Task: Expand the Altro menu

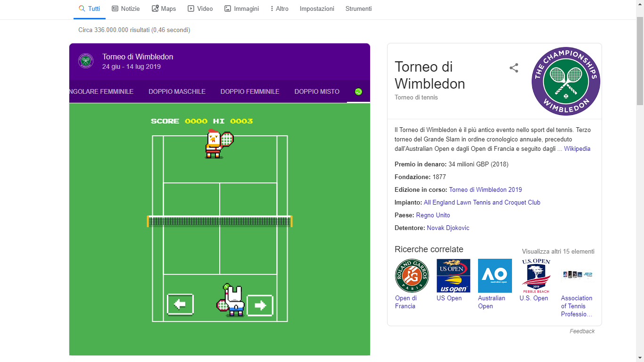Action: click(280, 8)
